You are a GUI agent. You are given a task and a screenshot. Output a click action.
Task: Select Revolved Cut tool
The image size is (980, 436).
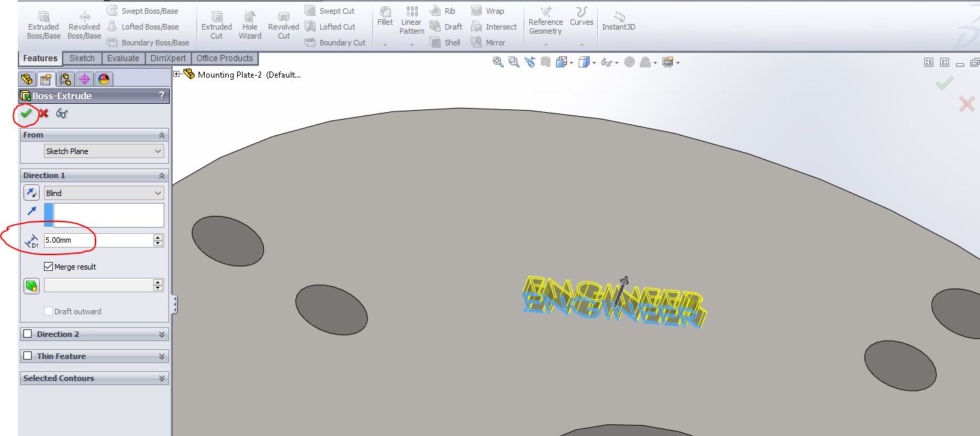click(x=284, y=25)
